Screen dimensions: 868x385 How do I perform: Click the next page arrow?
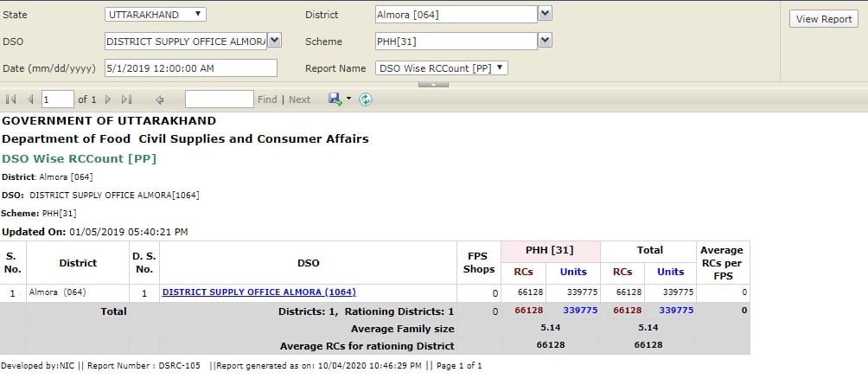pos(108,99)
